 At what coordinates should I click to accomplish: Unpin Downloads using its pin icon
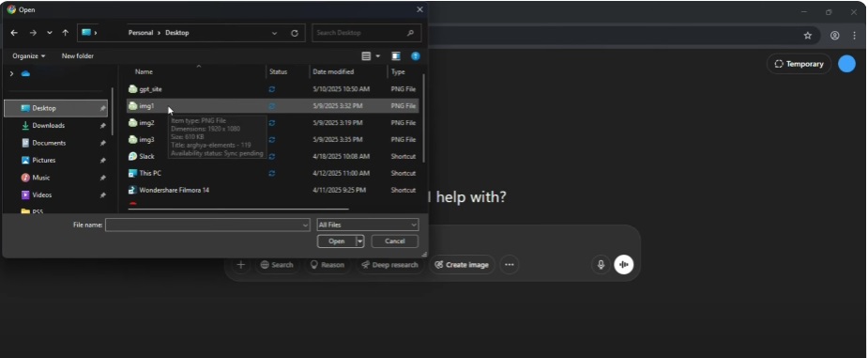(102, 126)
